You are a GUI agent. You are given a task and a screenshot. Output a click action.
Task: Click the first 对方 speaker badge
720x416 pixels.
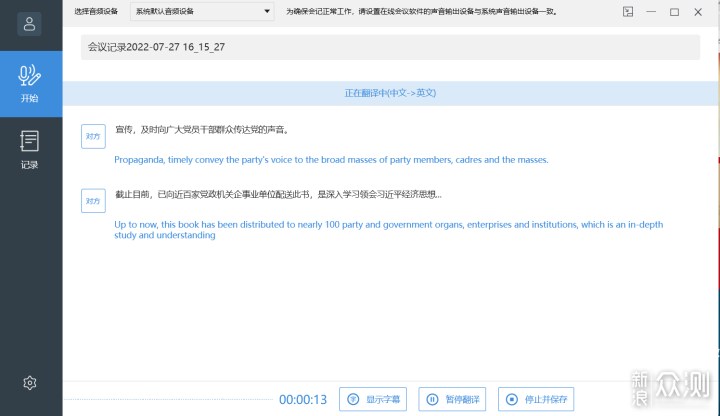click(93, 136)
